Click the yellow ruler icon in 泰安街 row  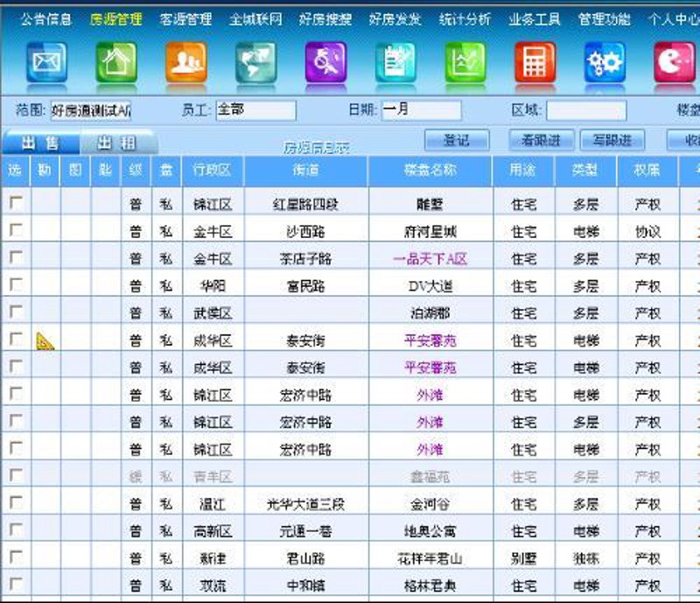pos(45,341)
